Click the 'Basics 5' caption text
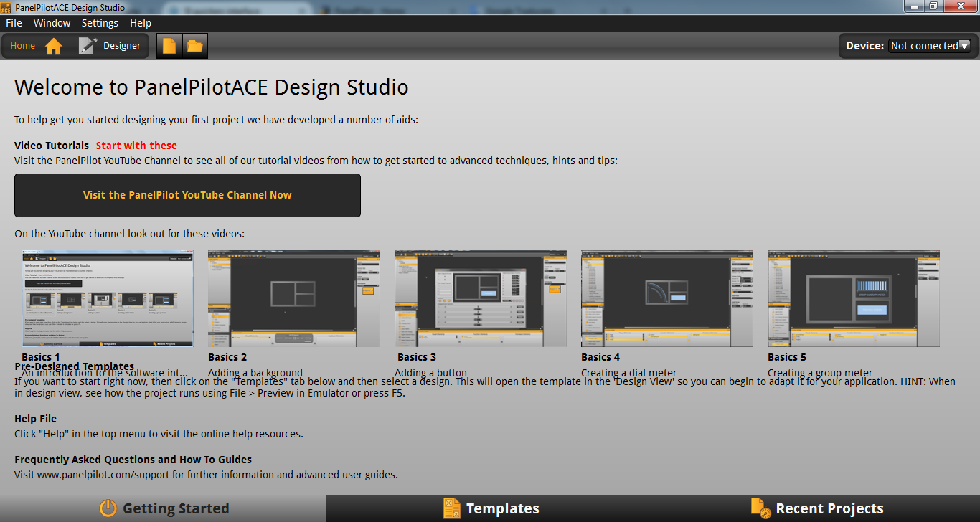 pos(787,357)
